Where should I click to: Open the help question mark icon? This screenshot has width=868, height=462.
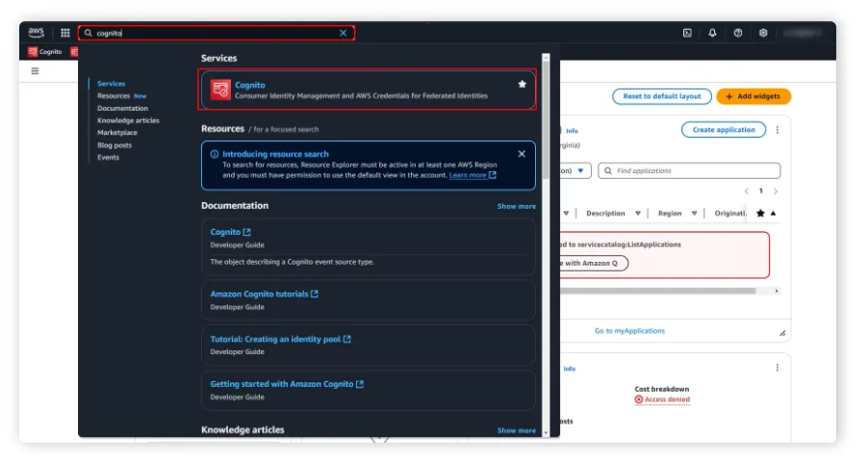[738, 33]
